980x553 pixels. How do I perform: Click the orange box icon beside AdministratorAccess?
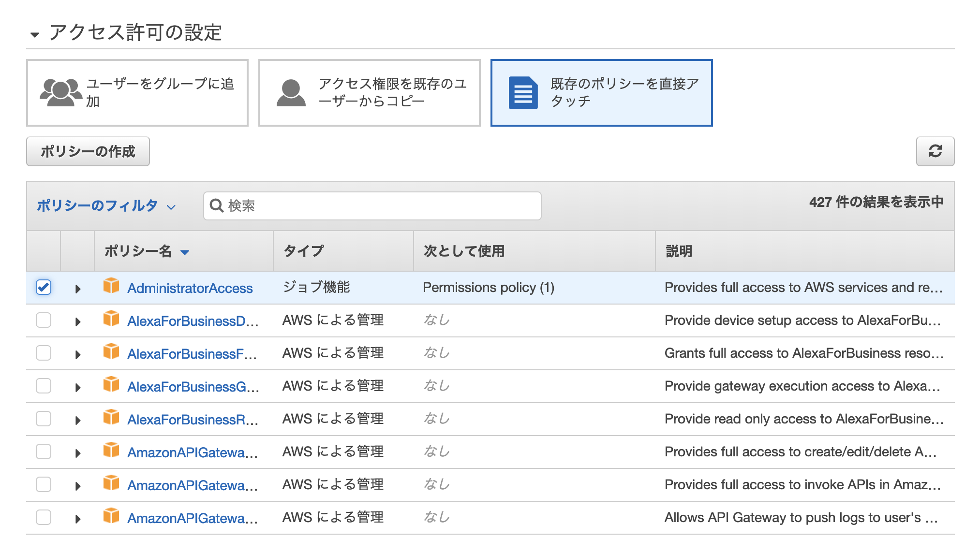(x=111, y=286)
